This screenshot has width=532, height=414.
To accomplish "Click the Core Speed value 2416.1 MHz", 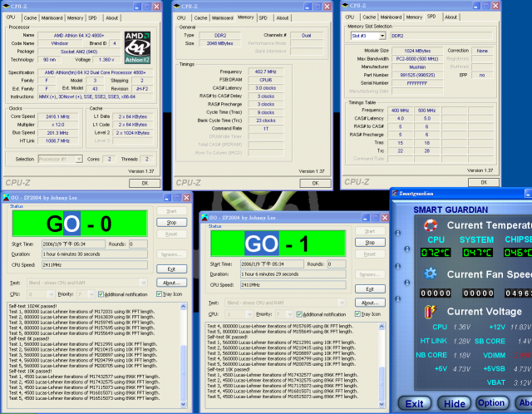I will point(57,116).
